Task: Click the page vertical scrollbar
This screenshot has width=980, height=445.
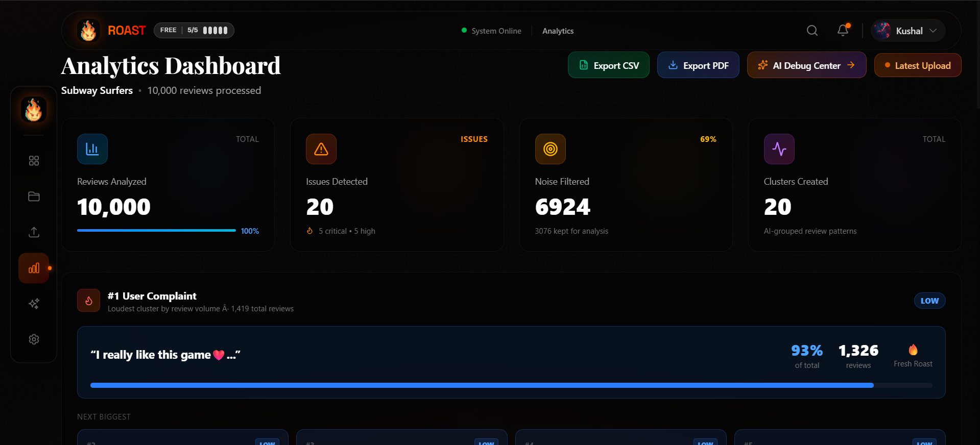Action: coord(977,54)
